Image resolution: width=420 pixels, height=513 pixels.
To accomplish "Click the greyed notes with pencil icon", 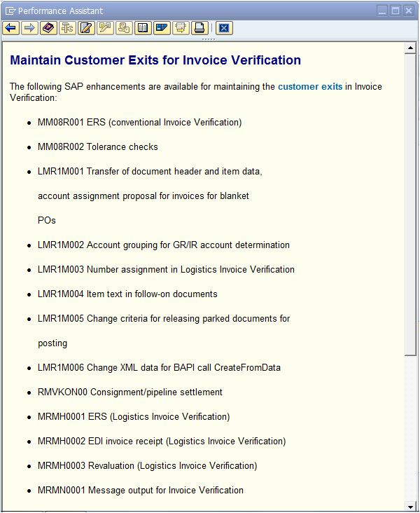I will tap(105, 28).
